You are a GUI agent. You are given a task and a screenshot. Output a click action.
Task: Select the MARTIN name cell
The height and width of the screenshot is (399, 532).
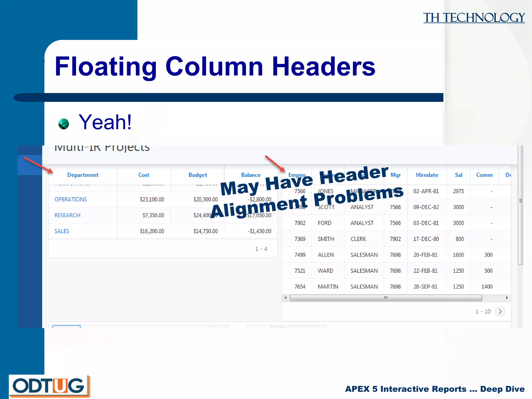coord(328,287)
